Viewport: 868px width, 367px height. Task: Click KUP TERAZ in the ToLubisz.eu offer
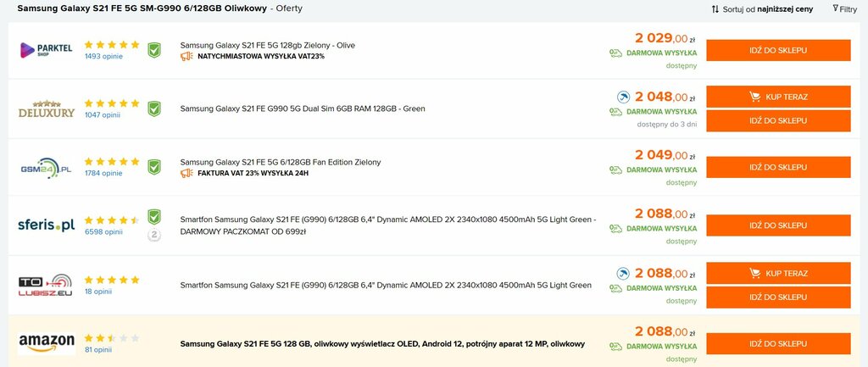pyautogui.click(x=778, y=274)
